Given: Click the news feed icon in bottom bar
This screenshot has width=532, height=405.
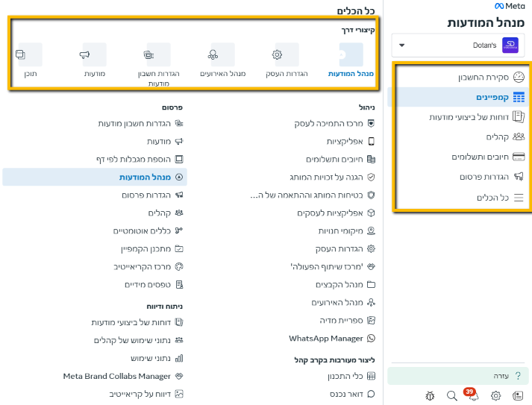Looking at the screenshot, I should click(x=518, y=395).
